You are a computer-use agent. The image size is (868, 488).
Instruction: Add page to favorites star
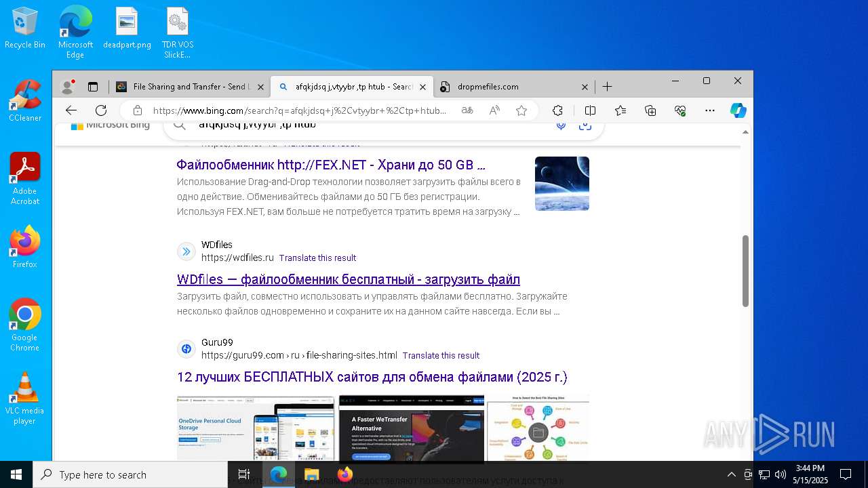point(521,110)
